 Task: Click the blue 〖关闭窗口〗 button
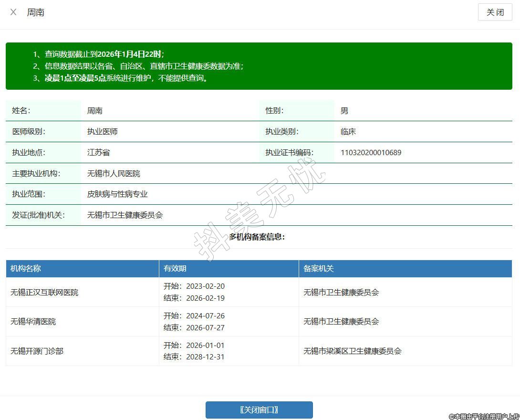259,410
